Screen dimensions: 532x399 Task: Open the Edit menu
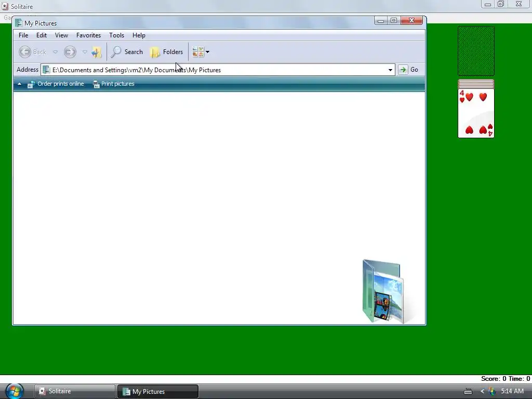[42, 35]
